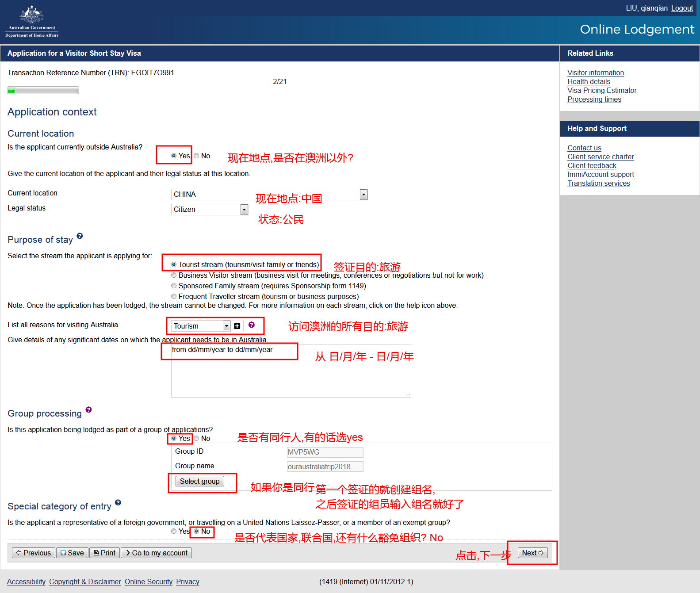
Task: Click the application progress bar
Action: point(43,91)
